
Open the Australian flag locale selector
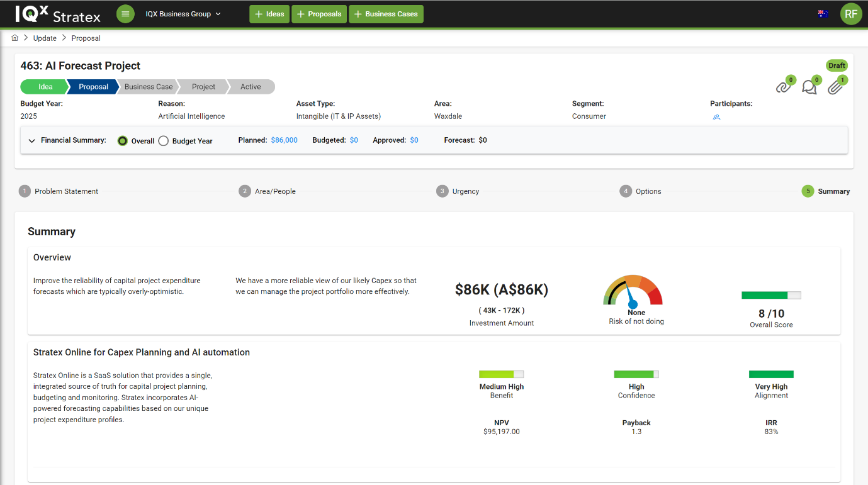(x=823, y=14)
